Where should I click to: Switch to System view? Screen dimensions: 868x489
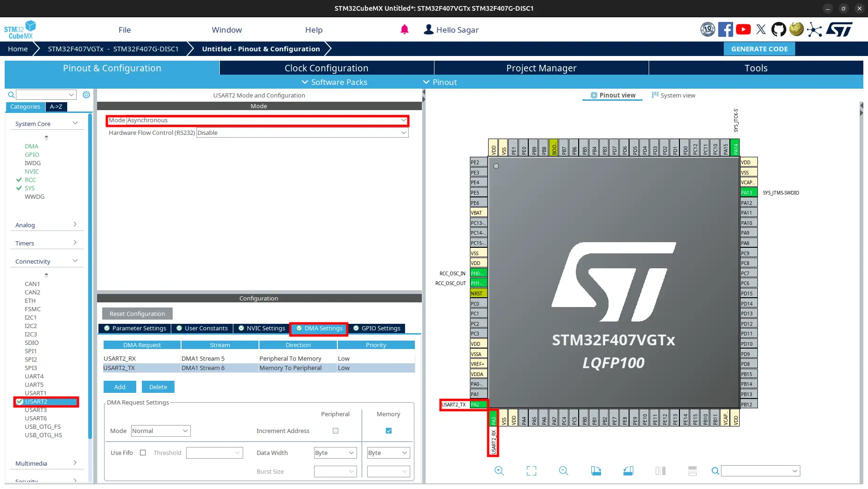click(x=673, y=95)
